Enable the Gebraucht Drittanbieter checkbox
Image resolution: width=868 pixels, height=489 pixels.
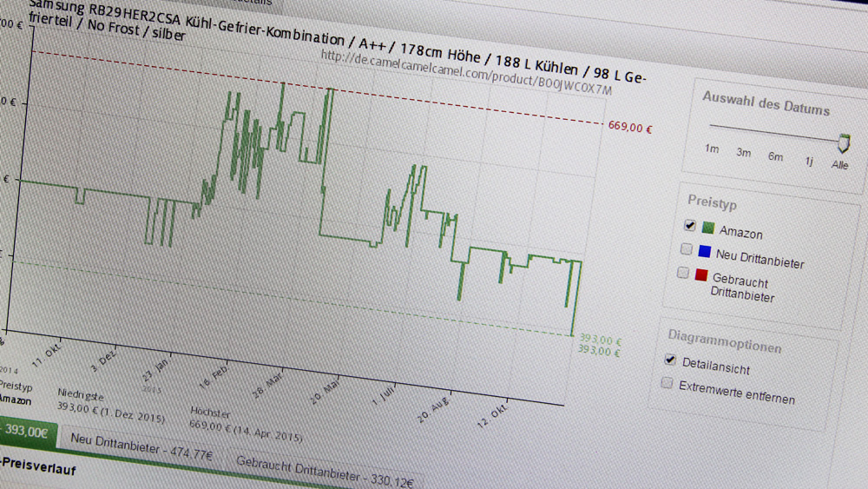tap(683, 274)
